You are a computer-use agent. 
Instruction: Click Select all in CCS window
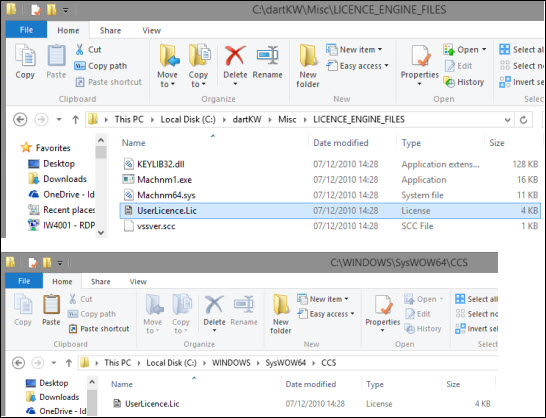click(x=476, y=299)
